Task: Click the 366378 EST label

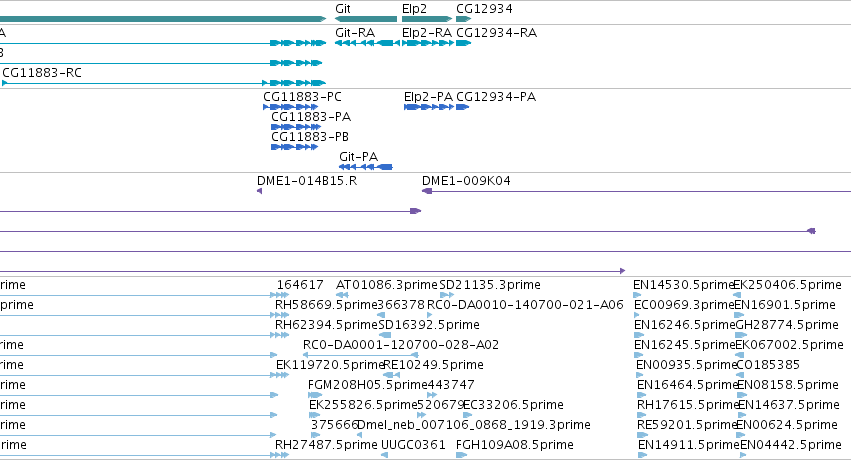Action: point(401,305)
